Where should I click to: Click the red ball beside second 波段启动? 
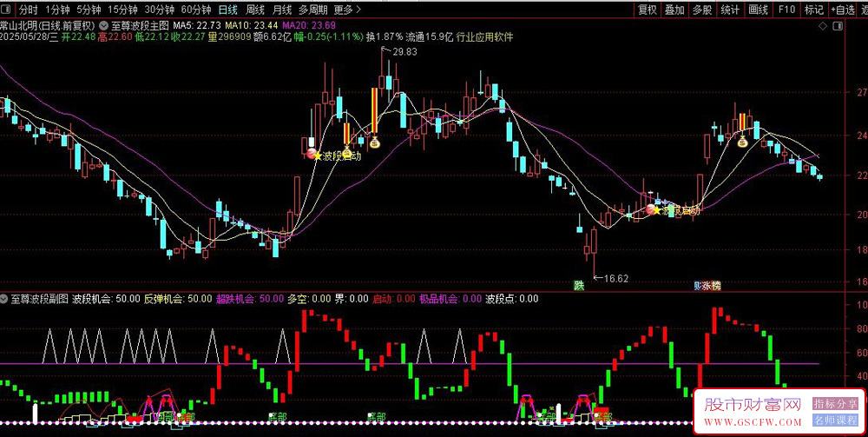[x=650, y=209]
